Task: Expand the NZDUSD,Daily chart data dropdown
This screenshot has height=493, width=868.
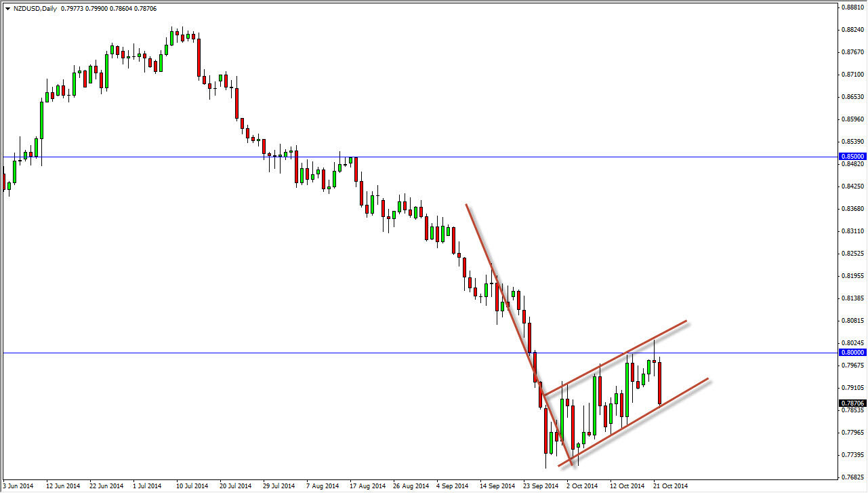Action: [8, 9]
